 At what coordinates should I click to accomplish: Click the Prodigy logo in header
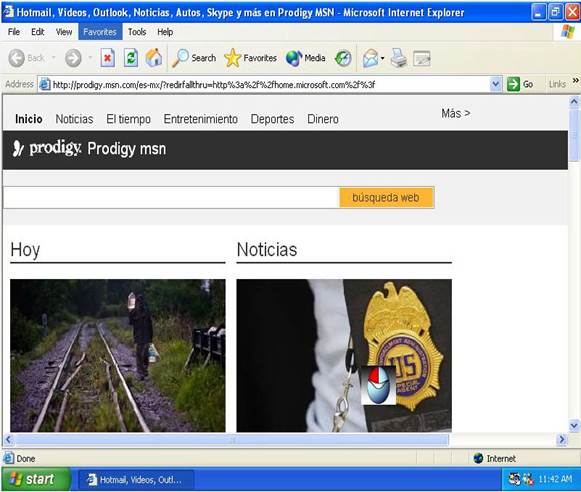[x=47, y=148]
